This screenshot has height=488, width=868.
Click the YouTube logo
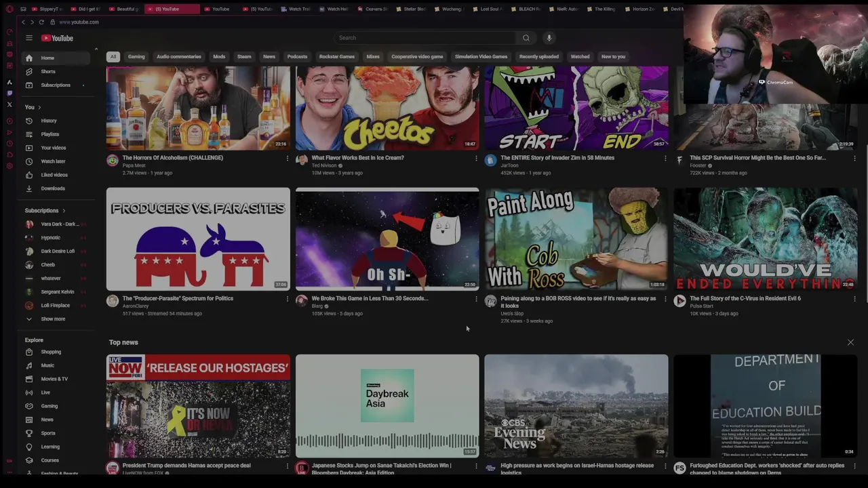point(57,38)
